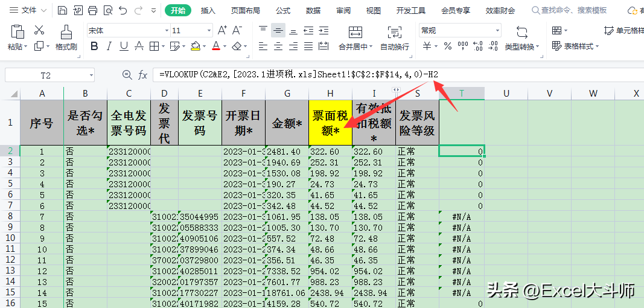Toggle strikethrough A formatting
The width and height of the screenshot is (644, 308).
139,46
